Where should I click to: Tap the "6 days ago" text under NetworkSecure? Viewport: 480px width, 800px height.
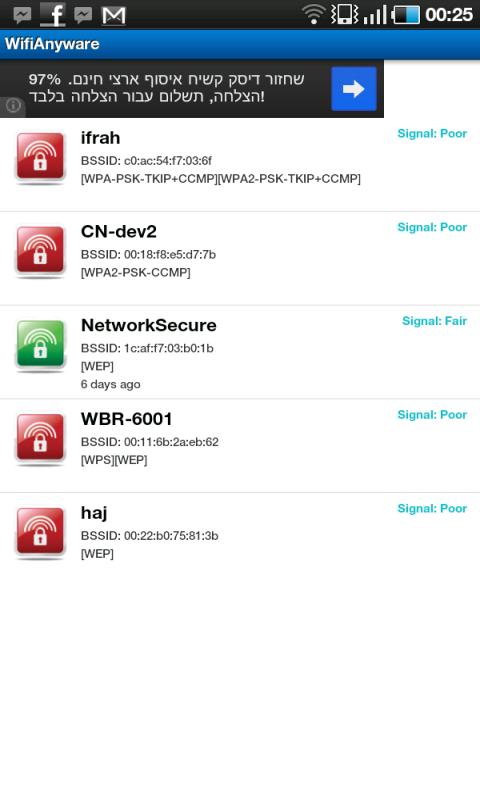[x=111, y=384]
